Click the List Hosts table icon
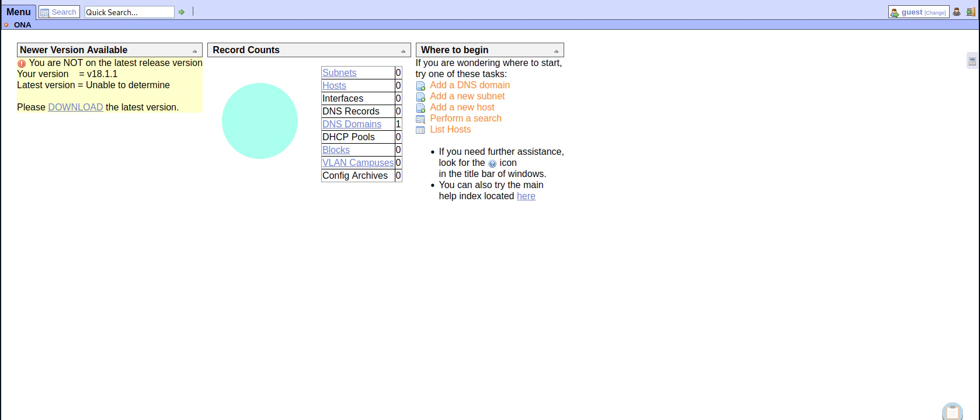Image resolution: width=980 pixels, height=420 pixels. click(x=421, y=130)
